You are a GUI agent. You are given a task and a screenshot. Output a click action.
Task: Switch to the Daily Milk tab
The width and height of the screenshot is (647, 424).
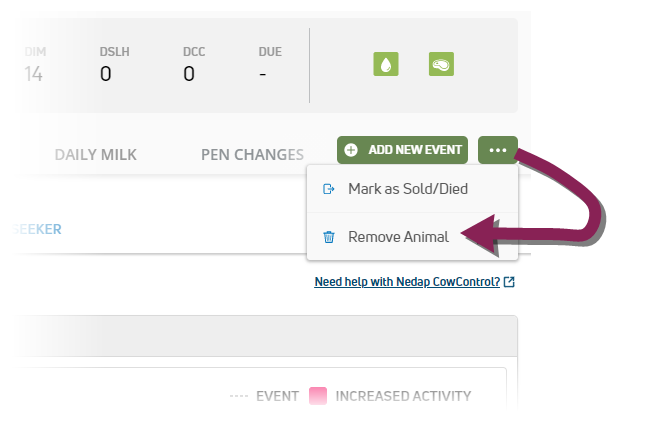point(95,154)
